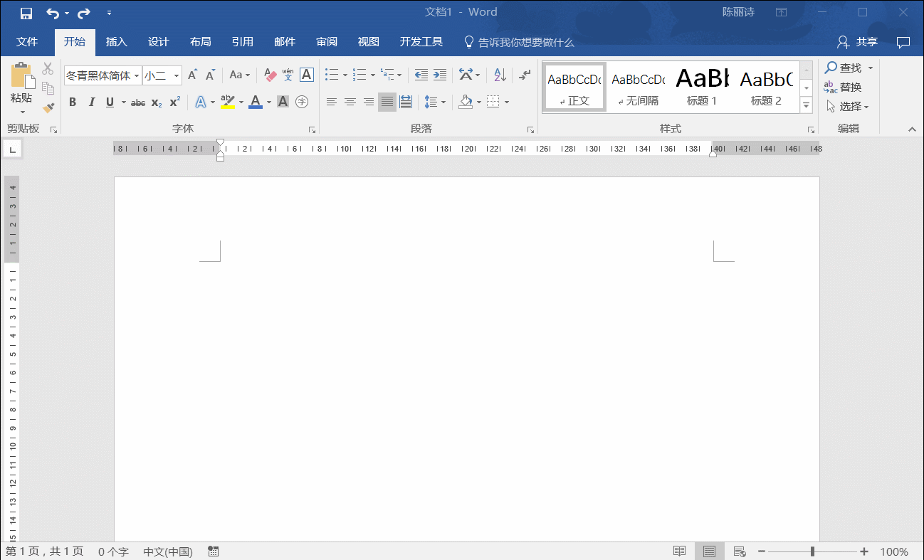Shrink font size with the smaller A icon
The width and height of the screenshot is (924, 560).
(210, 75)
